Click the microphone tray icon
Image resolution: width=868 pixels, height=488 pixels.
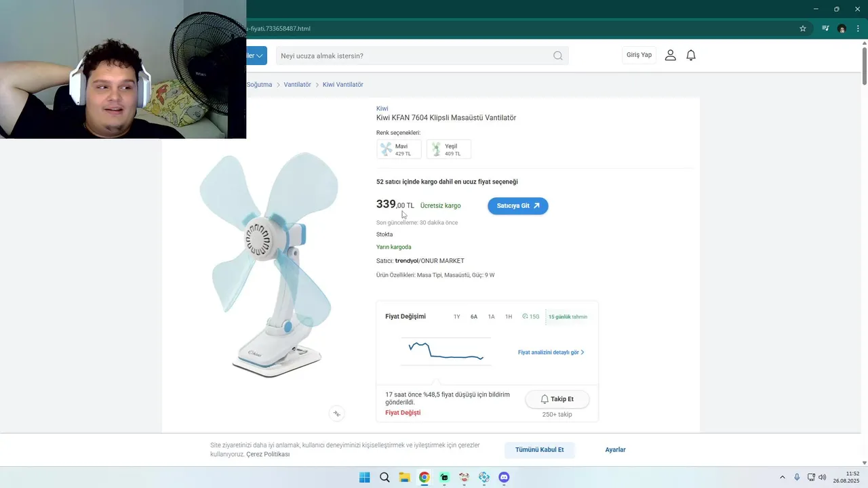point(797,477)
